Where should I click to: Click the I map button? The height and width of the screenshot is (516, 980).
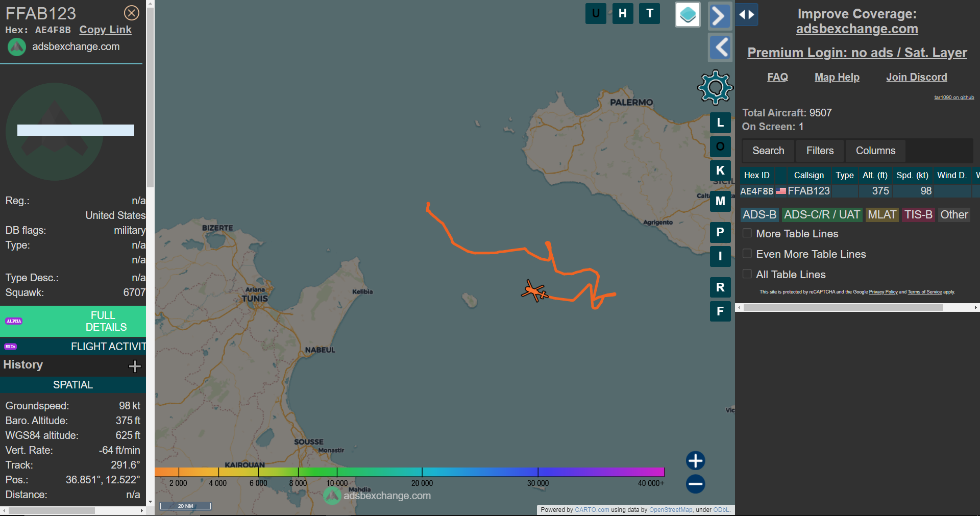[x=720, y=256]
